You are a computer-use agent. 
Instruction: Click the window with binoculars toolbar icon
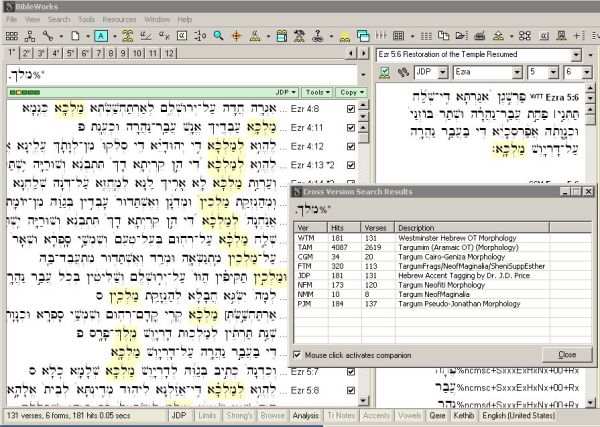click(282, 36)
